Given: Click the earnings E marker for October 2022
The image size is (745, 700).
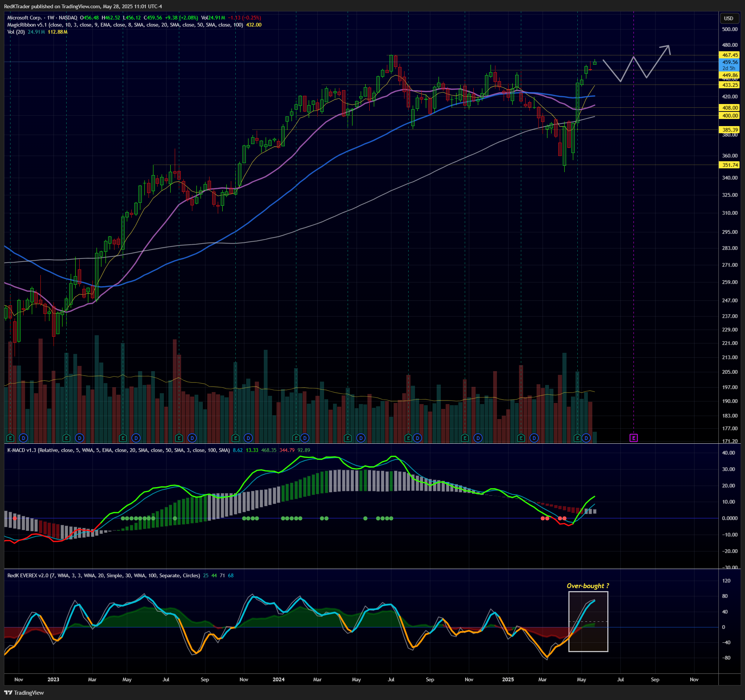Looking at the screenshot, I should (x=10, y=438).
